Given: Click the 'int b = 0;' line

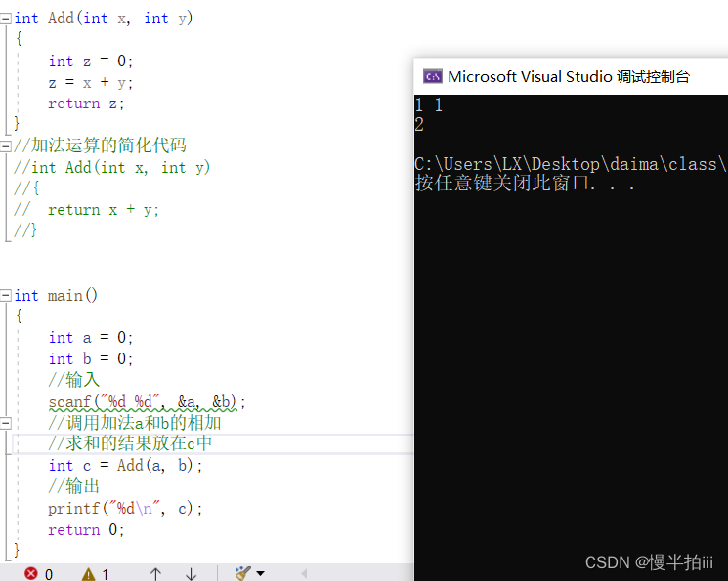Looking at the screenshot, I should pyautogui.click(x=91, y=358).
